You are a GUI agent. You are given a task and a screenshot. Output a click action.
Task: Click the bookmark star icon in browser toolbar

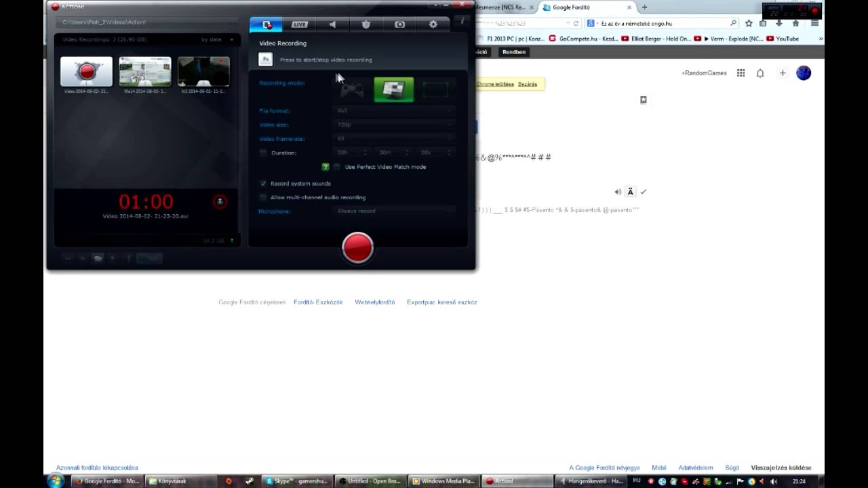[749, 23]
